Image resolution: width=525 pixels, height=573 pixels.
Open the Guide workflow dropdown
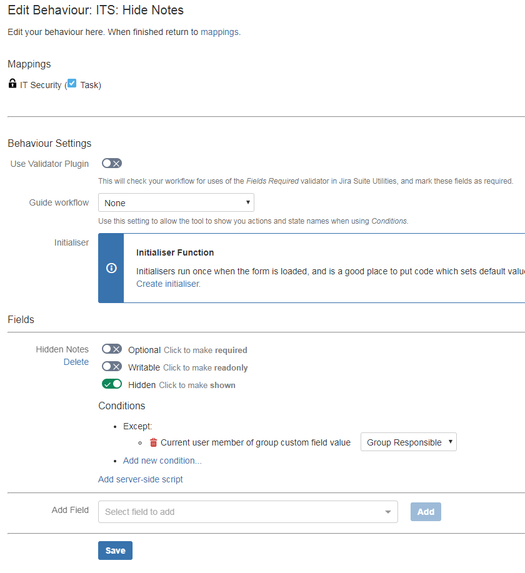pyautogui.click(x=176, y=203)
